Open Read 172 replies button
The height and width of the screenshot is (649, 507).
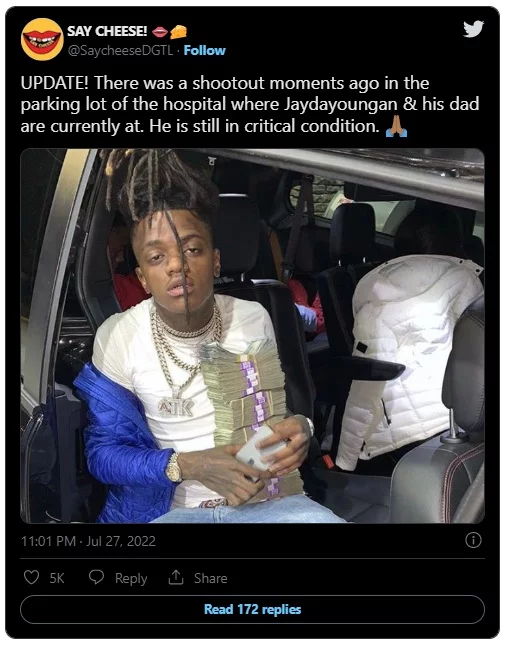[x=252, y=609]
